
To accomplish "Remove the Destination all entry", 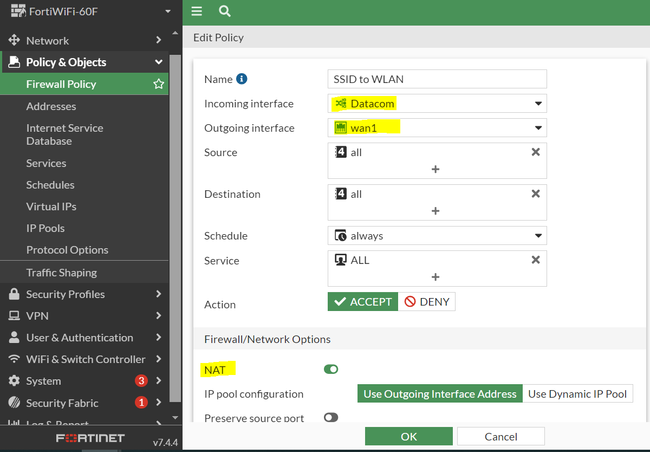I will coord(536,194).
